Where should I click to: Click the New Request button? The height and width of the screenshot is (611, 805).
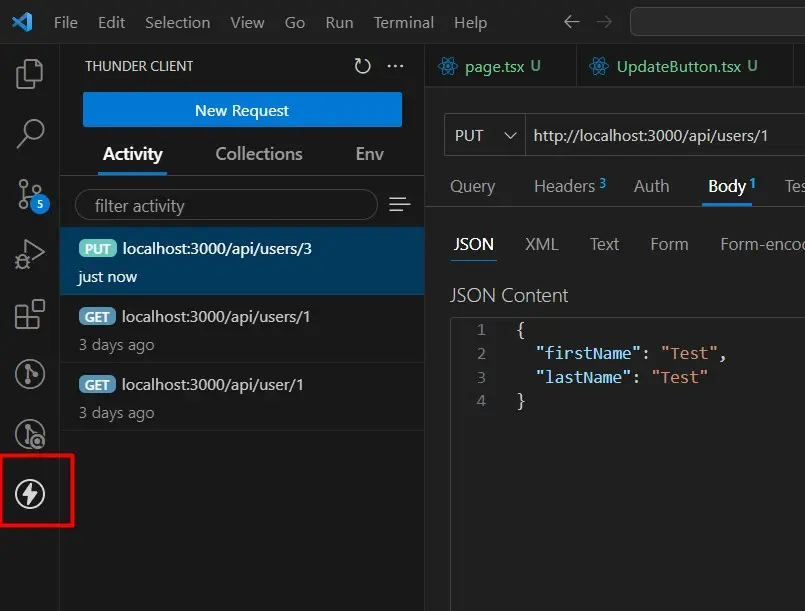[241, 110]
